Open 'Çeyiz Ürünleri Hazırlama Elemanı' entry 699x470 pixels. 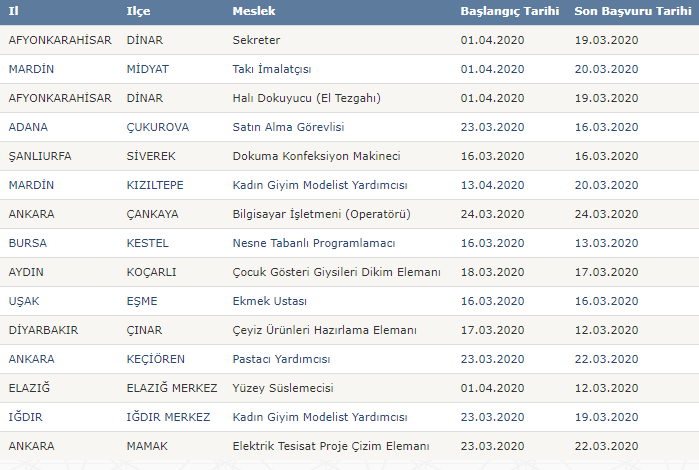coord(324,330)
